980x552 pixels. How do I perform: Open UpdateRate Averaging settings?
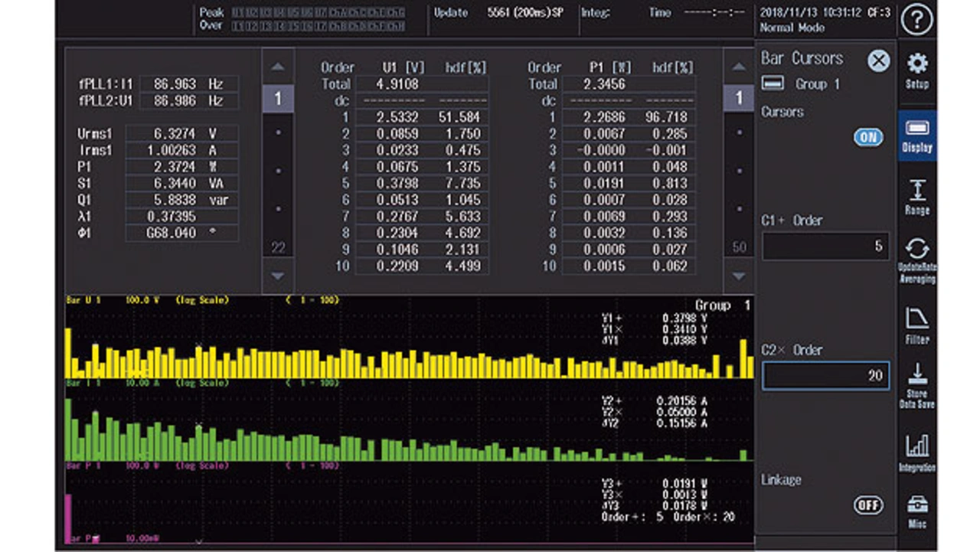tap(916, 260)
